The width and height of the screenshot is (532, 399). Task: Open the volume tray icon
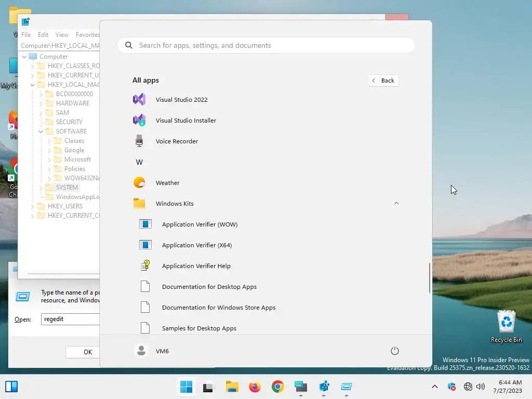click(481, 387)
